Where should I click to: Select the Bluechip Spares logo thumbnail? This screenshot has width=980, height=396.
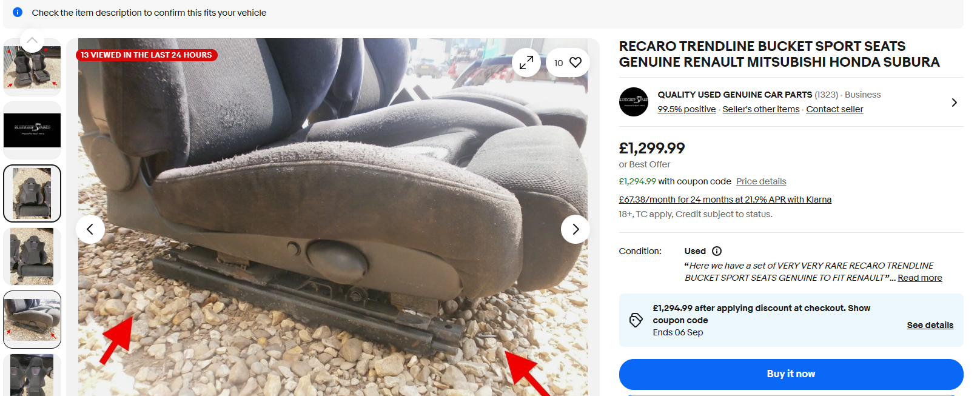coord(32,130)
